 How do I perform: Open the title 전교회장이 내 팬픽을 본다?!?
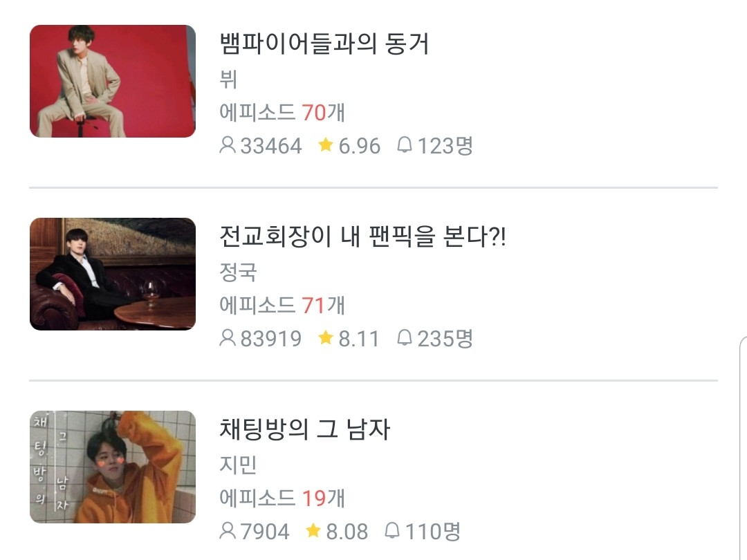tap(362, 236)
